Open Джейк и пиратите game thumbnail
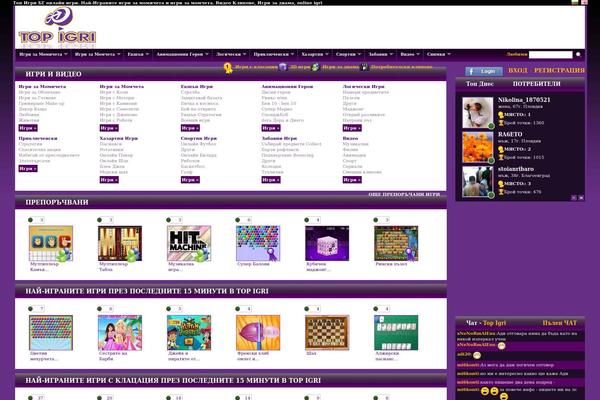Screen dimensions: 600x400 [x=189, y=332]
